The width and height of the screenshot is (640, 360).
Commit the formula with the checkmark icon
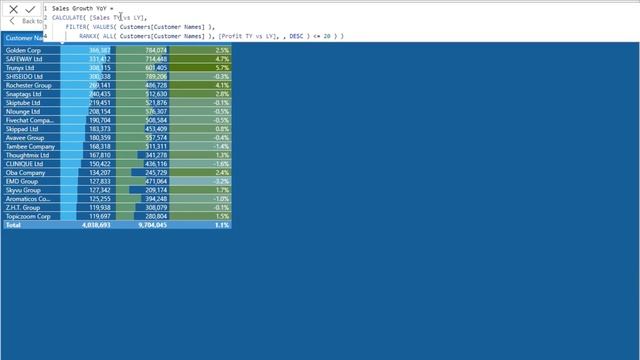point(30,9)
